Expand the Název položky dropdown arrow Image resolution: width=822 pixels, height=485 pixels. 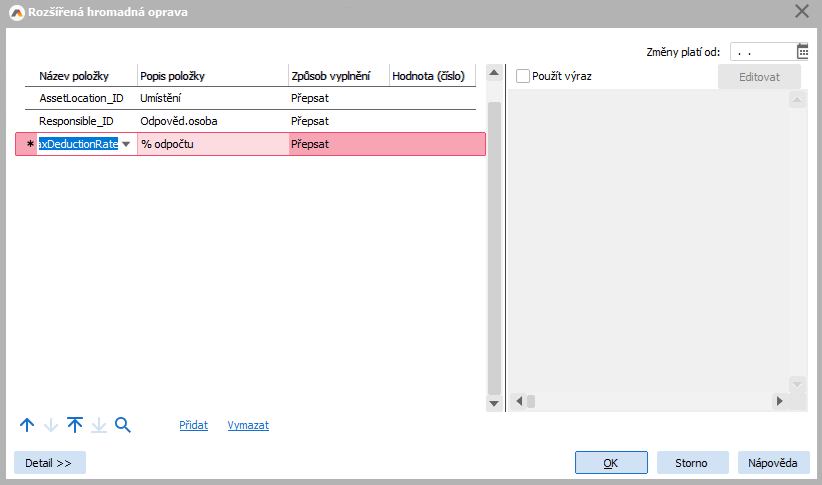click(126, 144)
